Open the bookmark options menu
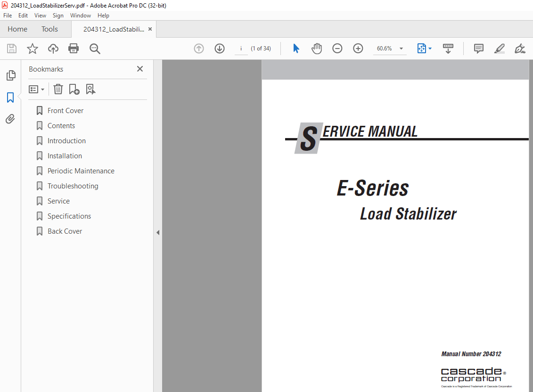Viewport: 533px width, 392px height. (36, 89)
